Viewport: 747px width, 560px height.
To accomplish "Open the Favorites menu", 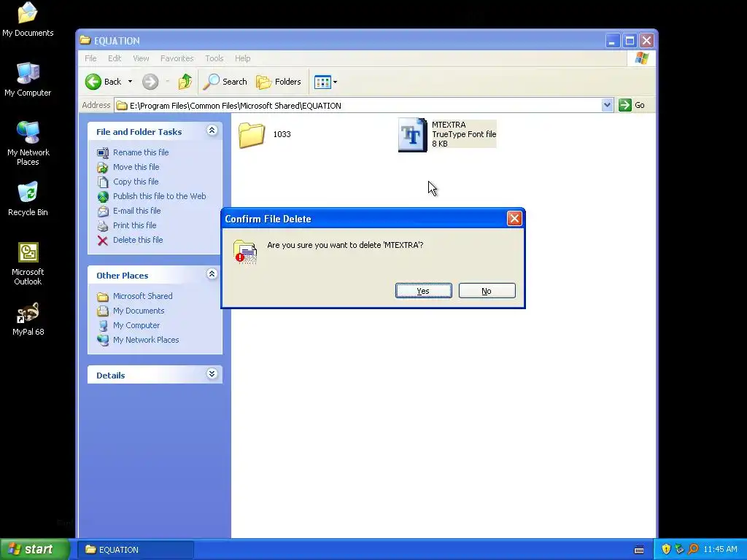I will 177,58.
